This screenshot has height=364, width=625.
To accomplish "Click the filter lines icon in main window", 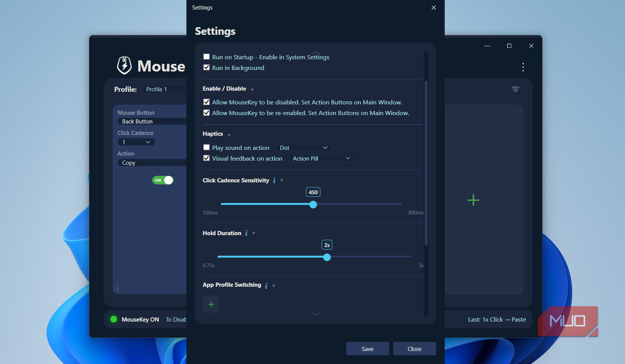I will pyautogui.click(x=515, y=89).
